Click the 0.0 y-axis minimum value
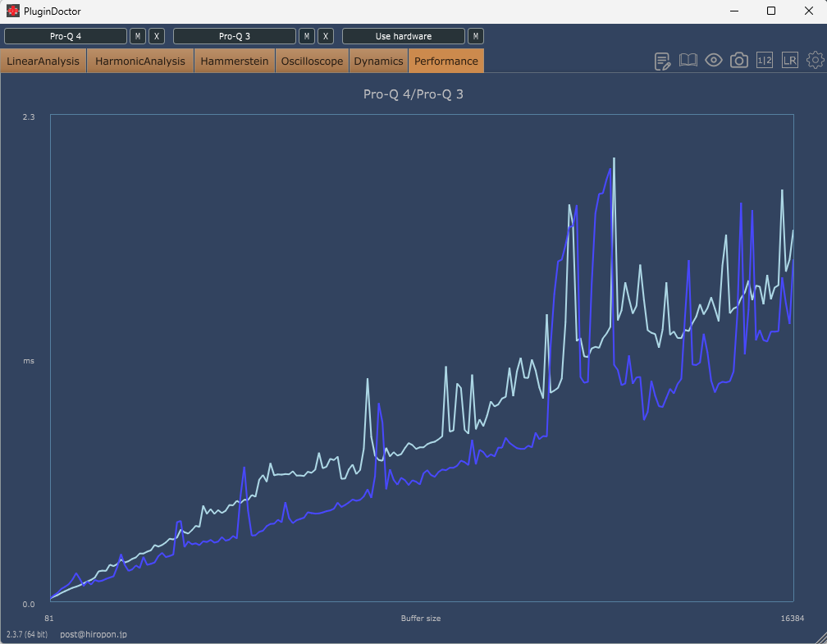This screenshot has height=644, width=827. 29,605
